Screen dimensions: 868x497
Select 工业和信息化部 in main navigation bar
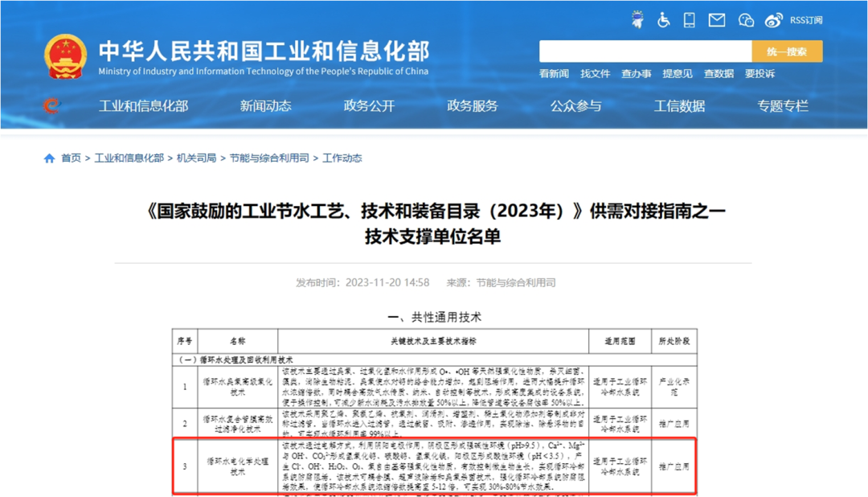pyautogui.click(x=143, y=106)
